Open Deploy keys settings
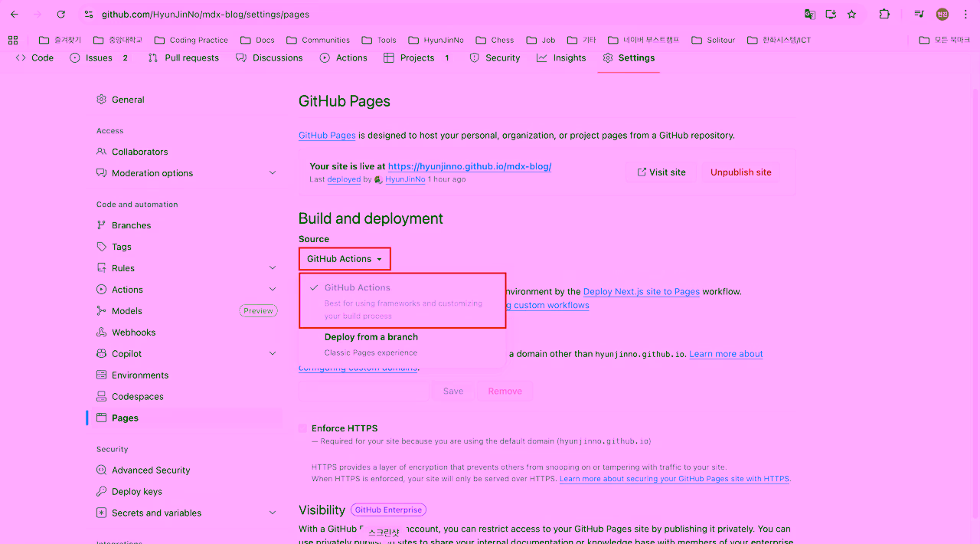980x544 pixels. 136,491
